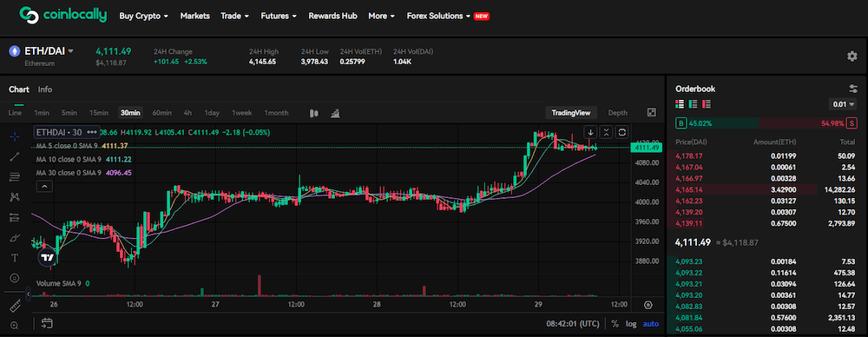Viewport: 868px width, 337px height.
Task: Show sell orders only view
Action: [707, 103]
